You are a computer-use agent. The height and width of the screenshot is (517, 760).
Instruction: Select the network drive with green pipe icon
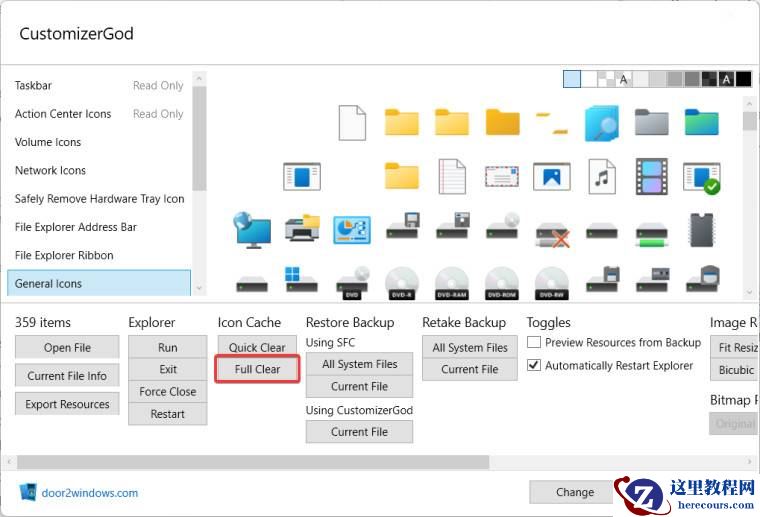pyautogui.click(x=651, y=234)
